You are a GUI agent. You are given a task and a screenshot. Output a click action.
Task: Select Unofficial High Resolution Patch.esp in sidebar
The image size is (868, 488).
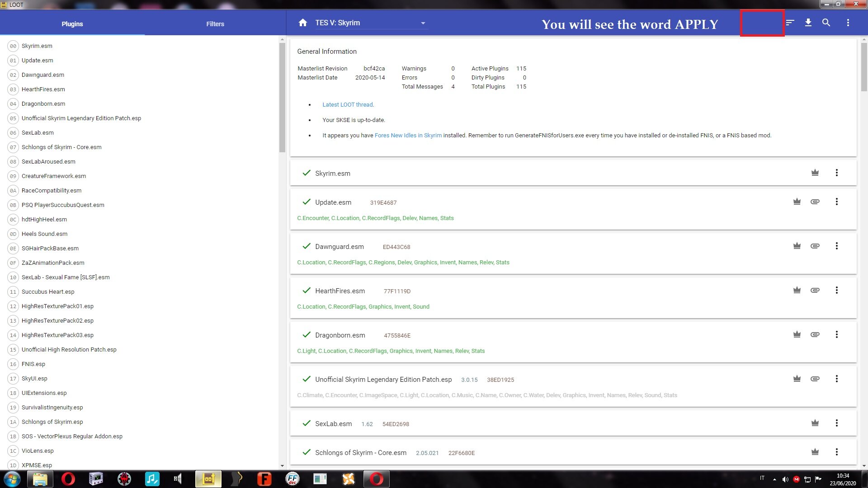140,349
